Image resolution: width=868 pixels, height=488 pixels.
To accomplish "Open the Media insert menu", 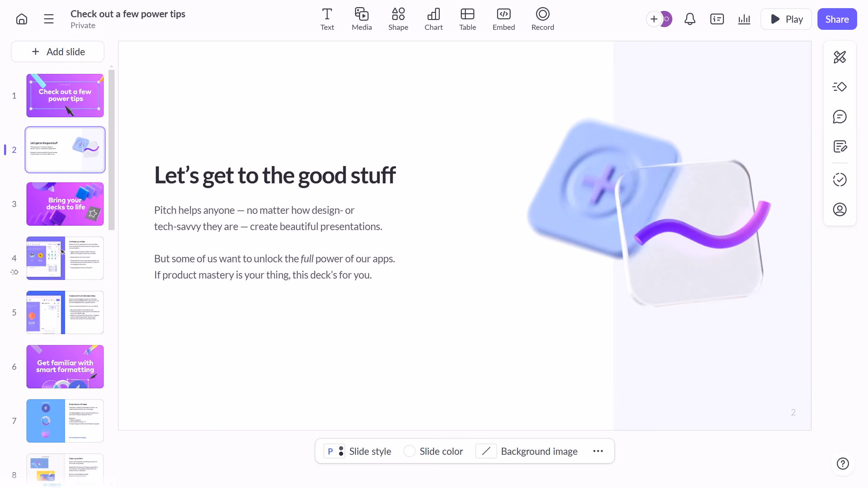I will 362,19.
